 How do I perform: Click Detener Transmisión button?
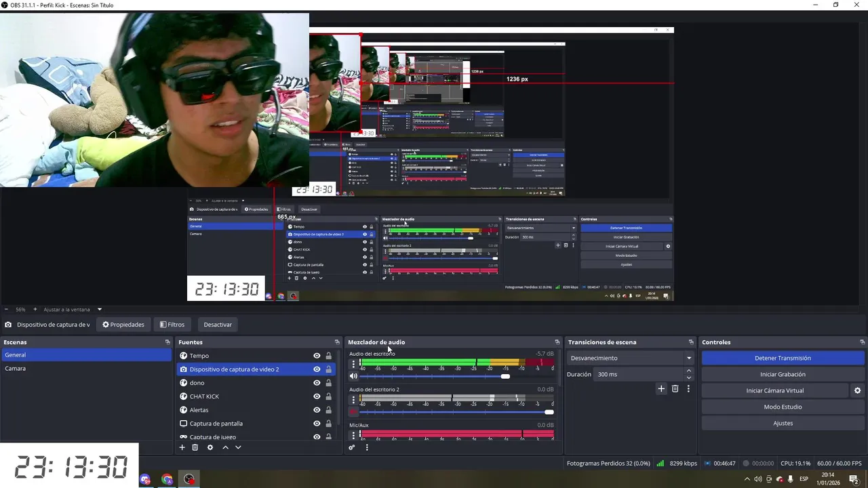(783, 358)
